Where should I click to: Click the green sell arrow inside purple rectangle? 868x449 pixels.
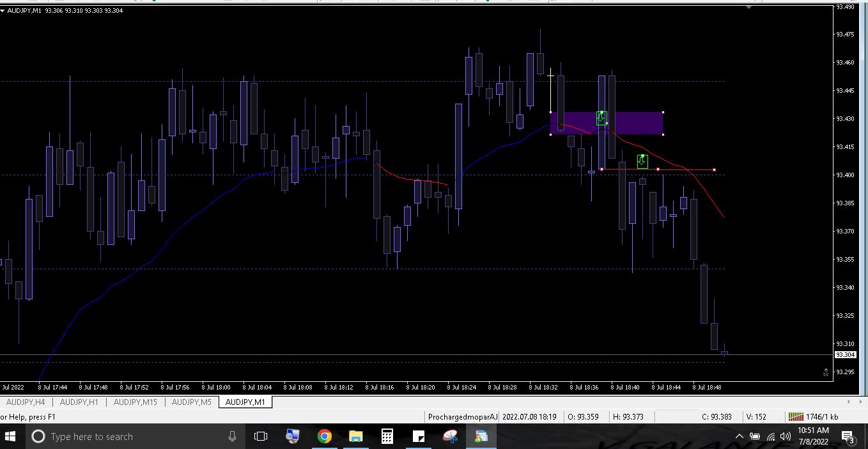tap(601, 118)
